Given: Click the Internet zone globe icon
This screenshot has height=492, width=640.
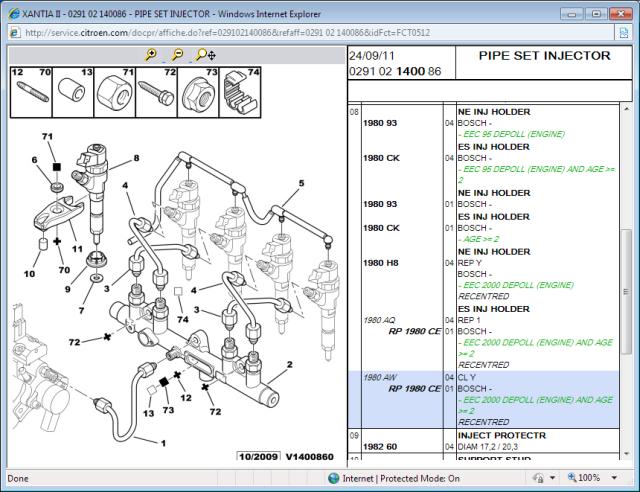Looking at the screenshot, I should click(334, 478).
